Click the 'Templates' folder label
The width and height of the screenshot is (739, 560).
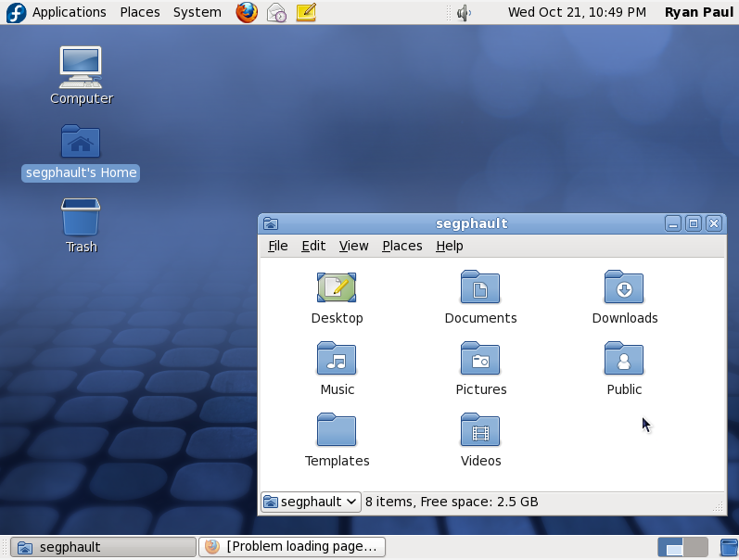(337, 461)
